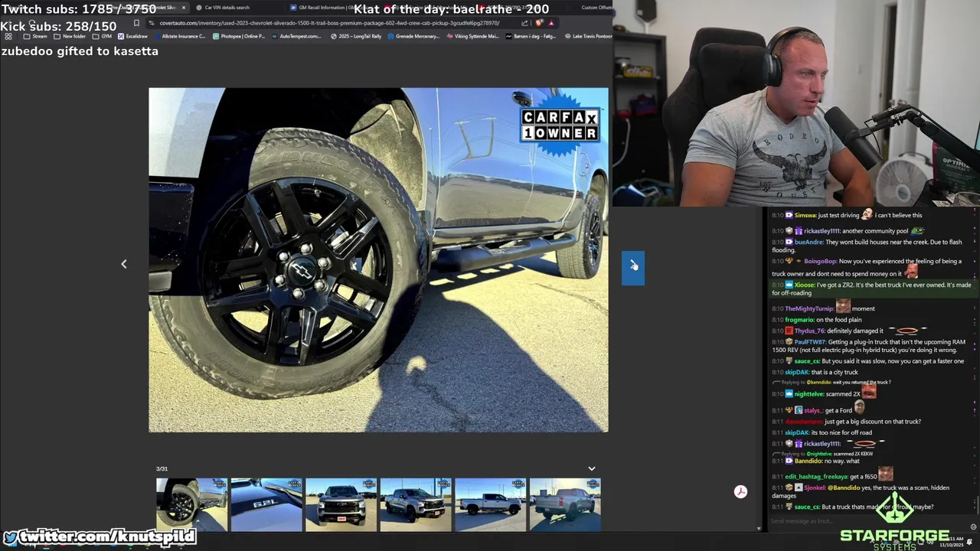This screenshot has width=980, height=551.
Task: Click username PaulFTW87 in chat
Action: coord(810,342)
